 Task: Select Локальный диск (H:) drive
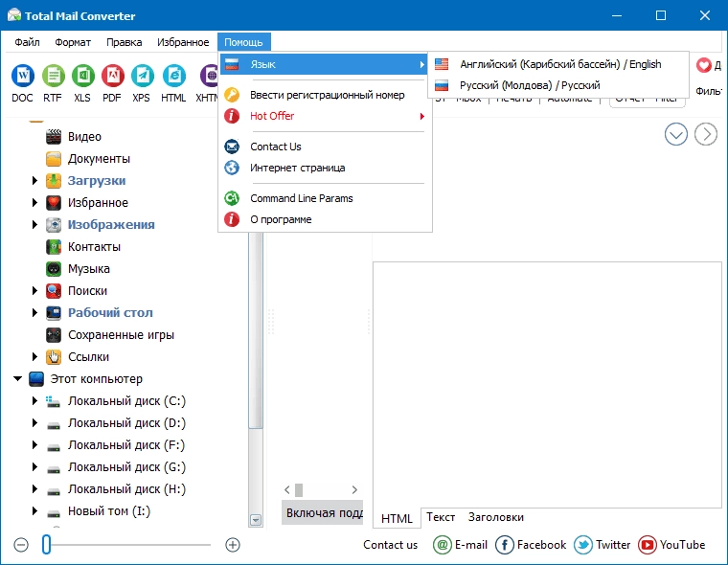pos(116,489)
